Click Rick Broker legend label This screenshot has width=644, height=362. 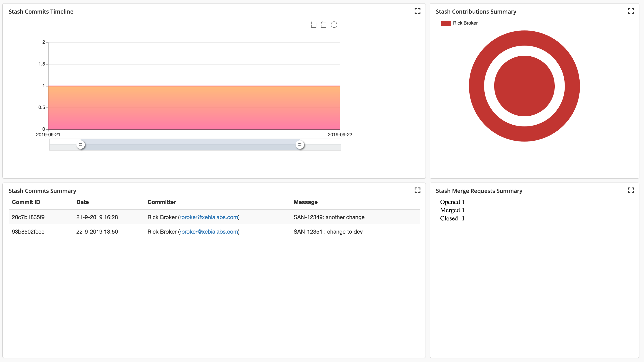tap(465, 23)
